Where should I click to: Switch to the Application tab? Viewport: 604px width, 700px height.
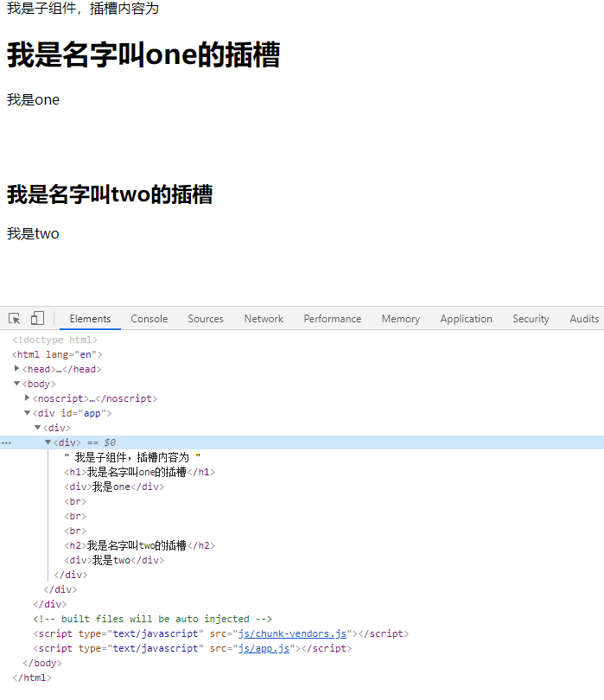[x=466, y=319]
